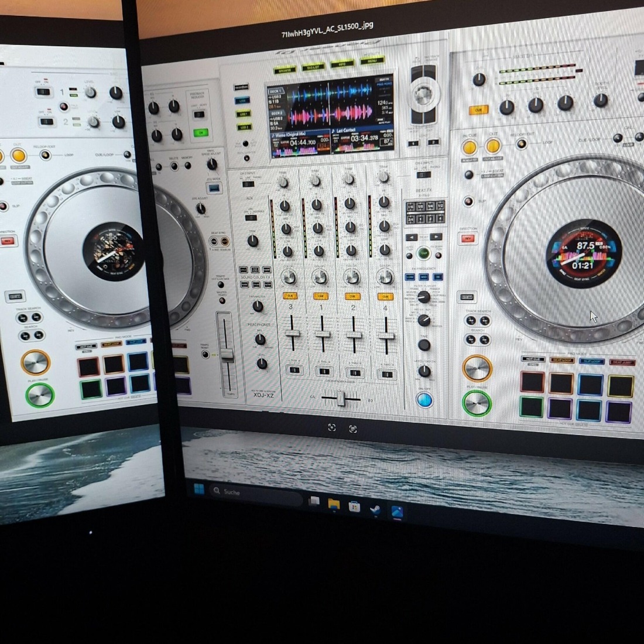The height and width of the screenshot is (644, 644).
Task: Click the rotary browse selector knob
Action: (423, 95)
